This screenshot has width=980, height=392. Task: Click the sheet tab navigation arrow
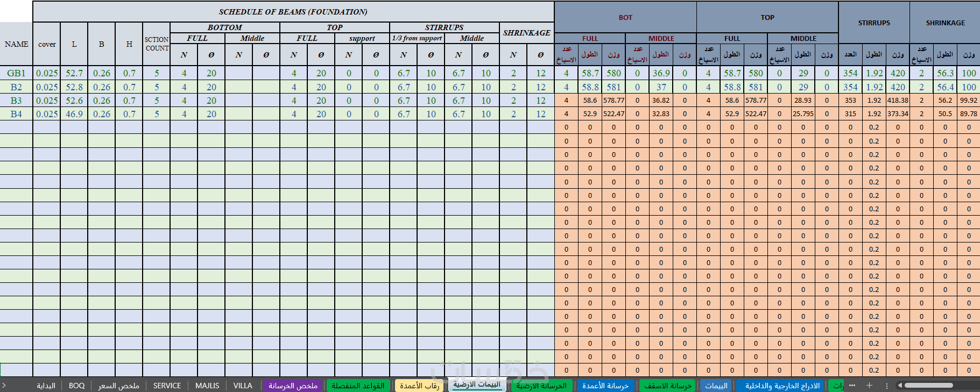(x=4, y=385)
